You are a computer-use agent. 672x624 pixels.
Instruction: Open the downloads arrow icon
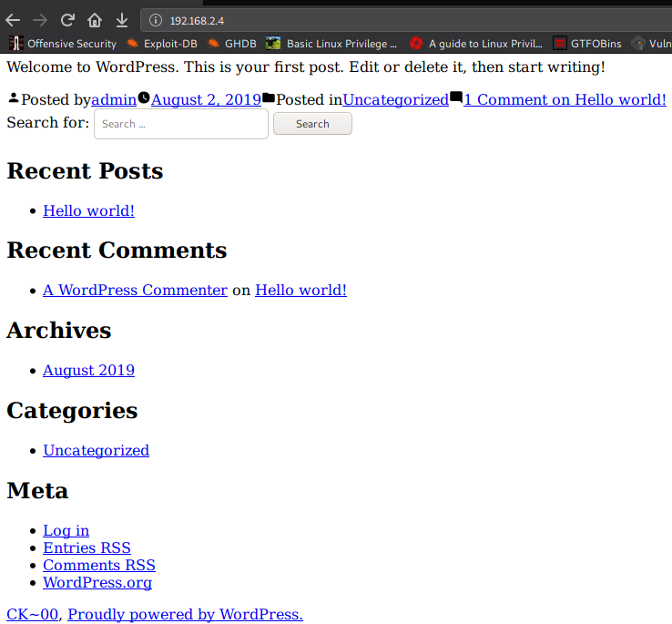[122, 20]
